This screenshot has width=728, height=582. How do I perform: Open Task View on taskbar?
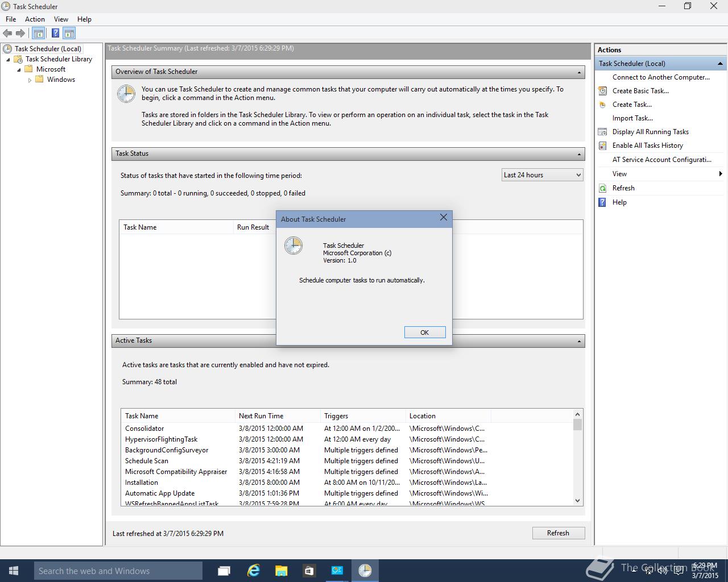(x=224, y=571)
